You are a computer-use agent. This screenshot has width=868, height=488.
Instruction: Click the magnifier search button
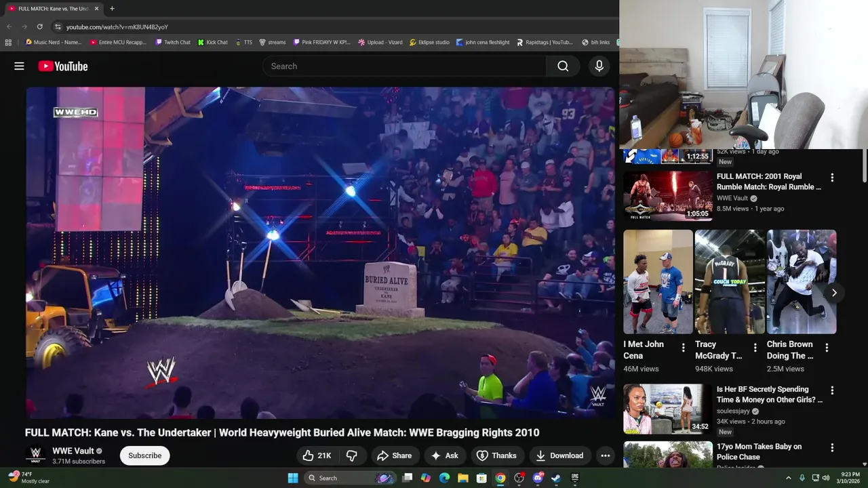(563, 66)
